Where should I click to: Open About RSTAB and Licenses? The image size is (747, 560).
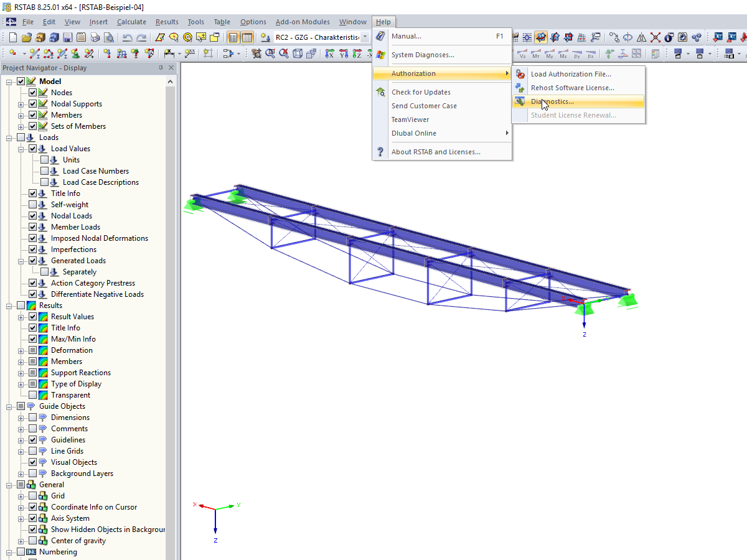pos(442,152)
